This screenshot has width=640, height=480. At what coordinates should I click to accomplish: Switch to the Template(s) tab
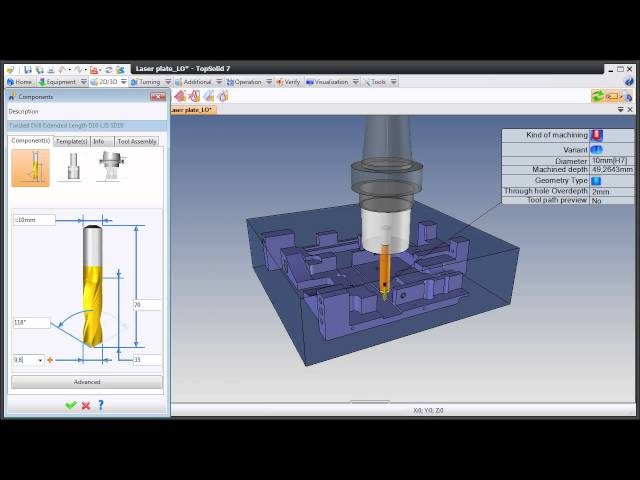coord(71,141)
